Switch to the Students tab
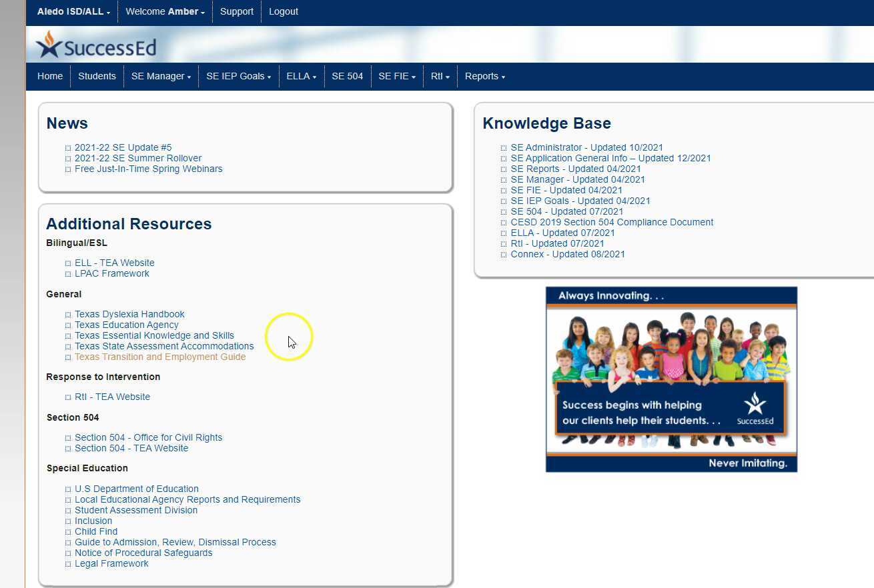 [97, 76]
